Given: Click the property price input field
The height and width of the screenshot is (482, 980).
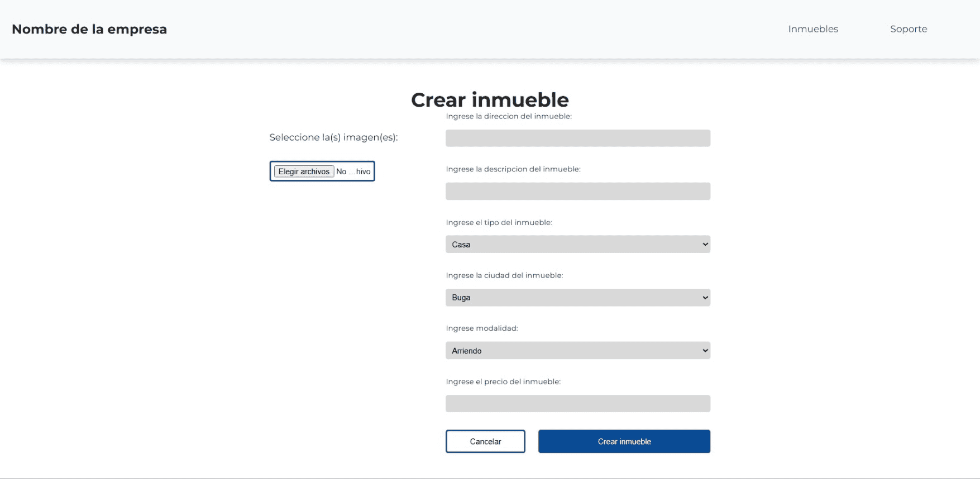Looking at the screenshot, I should [x=577, y=404].
